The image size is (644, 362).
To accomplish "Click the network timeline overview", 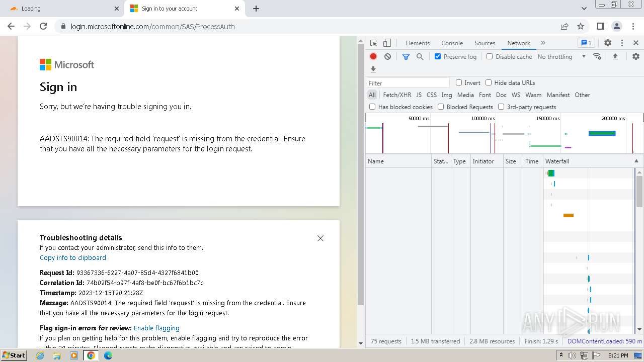I will click(504, 133).
